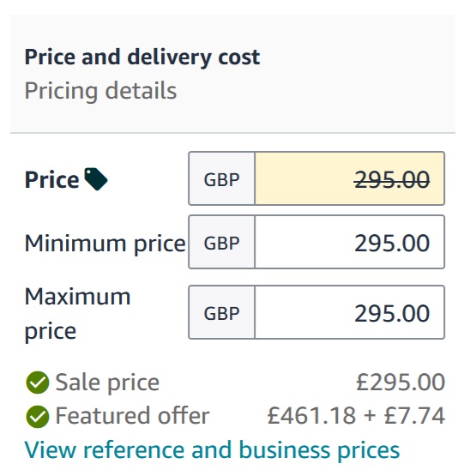Click the Minimum price label

pyautogui.click(x=105, y=244)
